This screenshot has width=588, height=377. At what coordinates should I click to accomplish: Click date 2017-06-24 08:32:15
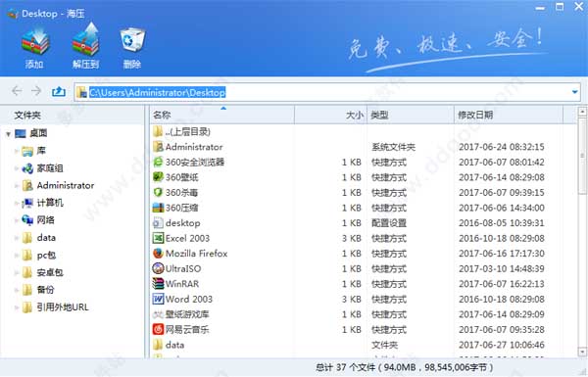[x=502, y=147]
